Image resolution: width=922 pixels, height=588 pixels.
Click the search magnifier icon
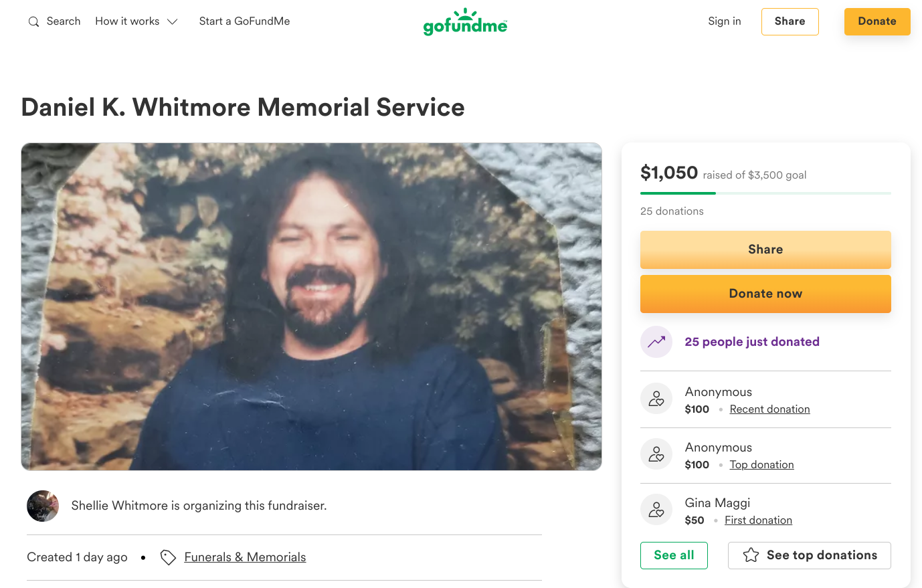tap(33, 22)
